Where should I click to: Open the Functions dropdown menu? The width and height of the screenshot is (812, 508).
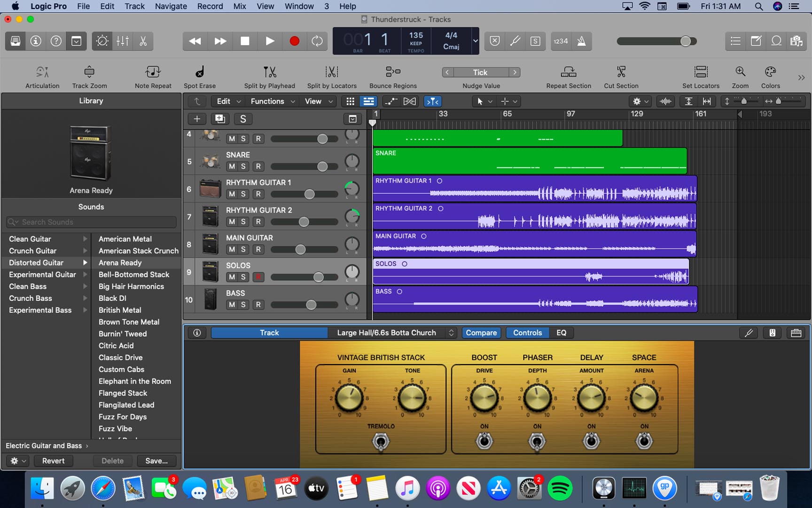[273, 101]
